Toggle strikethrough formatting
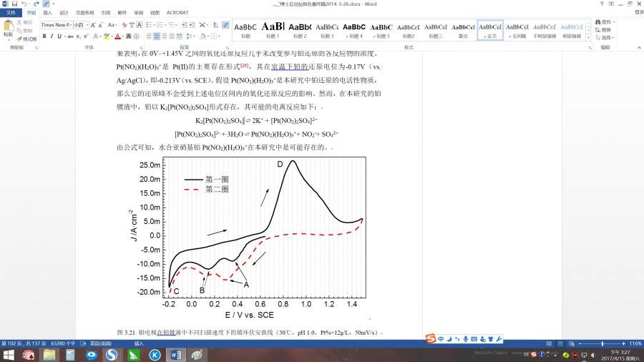The width and height of the screenshot is (644, 362). [x=71, y=36]
